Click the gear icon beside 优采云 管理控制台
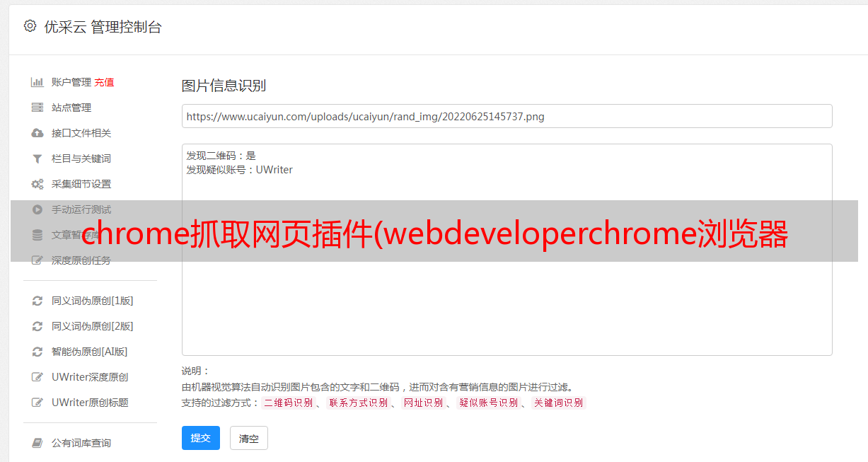Viewport: 868px width, 462px height. click(30, 26)
